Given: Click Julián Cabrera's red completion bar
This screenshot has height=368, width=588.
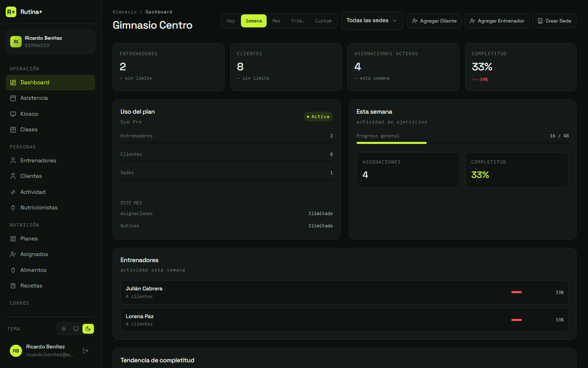Looking at the screenshot, I should tap(517, 292).
